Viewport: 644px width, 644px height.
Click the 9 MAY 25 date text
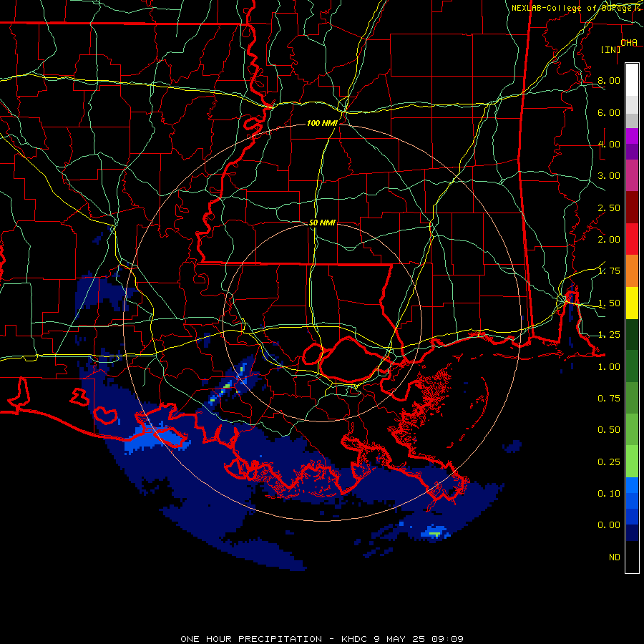click(x=399, y=639)
